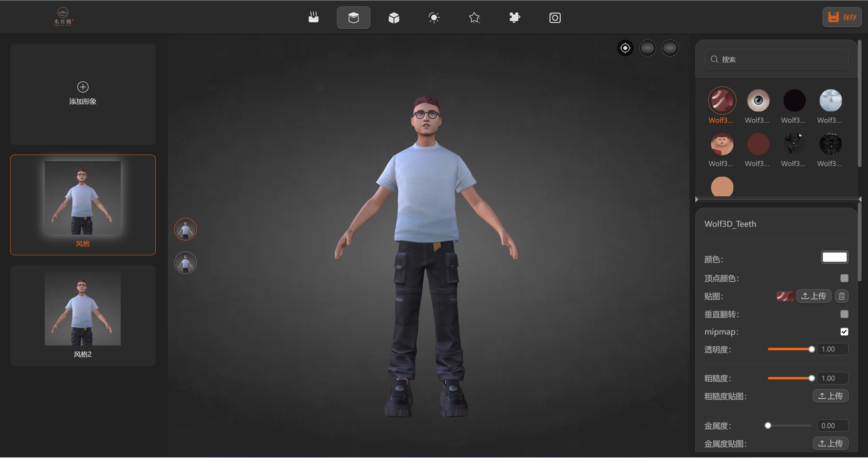Click the 风格2 card label text

pos(83,354)
